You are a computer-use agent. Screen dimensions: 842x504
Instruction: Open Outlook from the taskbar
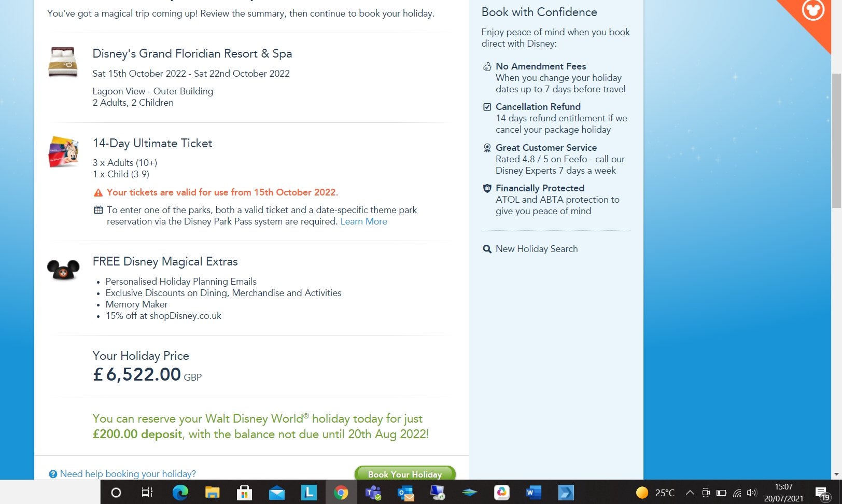pyautogui.click(x=405, y=493)
